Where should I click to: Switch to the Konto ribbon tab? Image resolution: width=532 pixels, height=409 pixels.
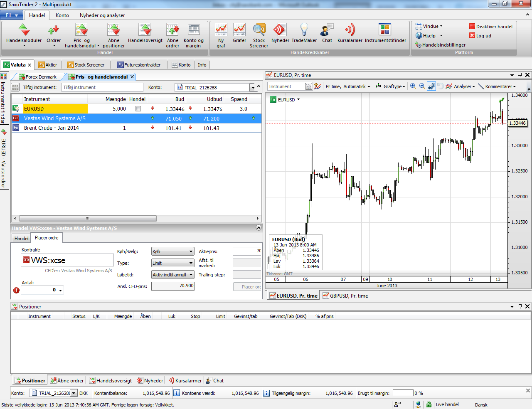point(62,15)
